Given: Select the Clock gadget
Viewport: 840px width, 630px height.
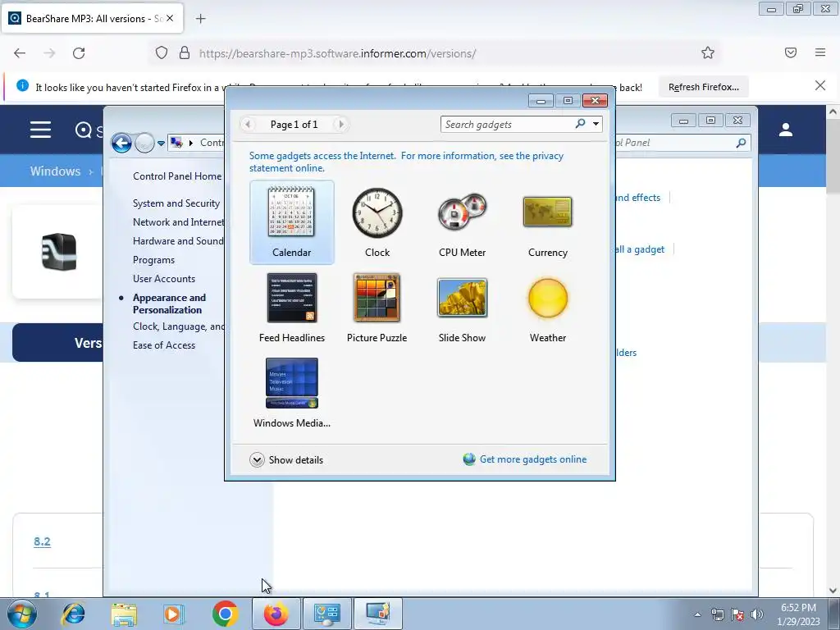Looking at the screenshot, I should pyautogui.click(x=377, y=222).
